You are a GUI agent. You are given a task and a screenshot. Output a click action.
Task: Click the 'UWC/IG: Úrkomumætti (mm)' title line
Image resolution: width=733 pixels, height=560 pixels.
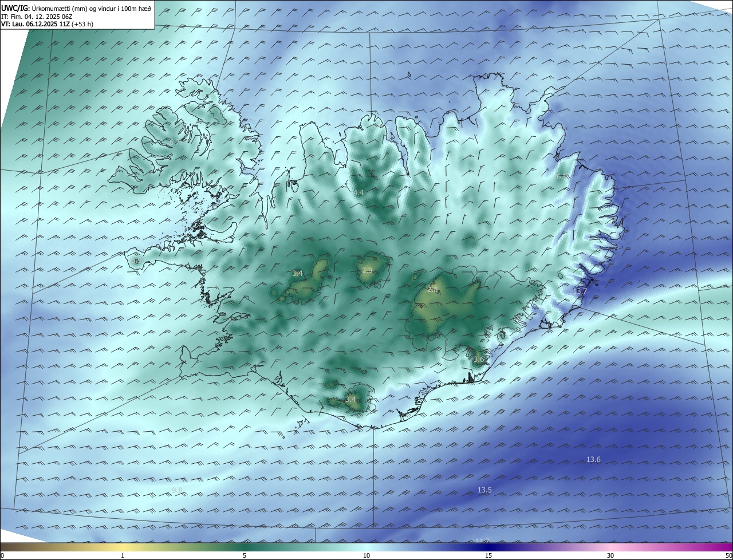(76, 8)
